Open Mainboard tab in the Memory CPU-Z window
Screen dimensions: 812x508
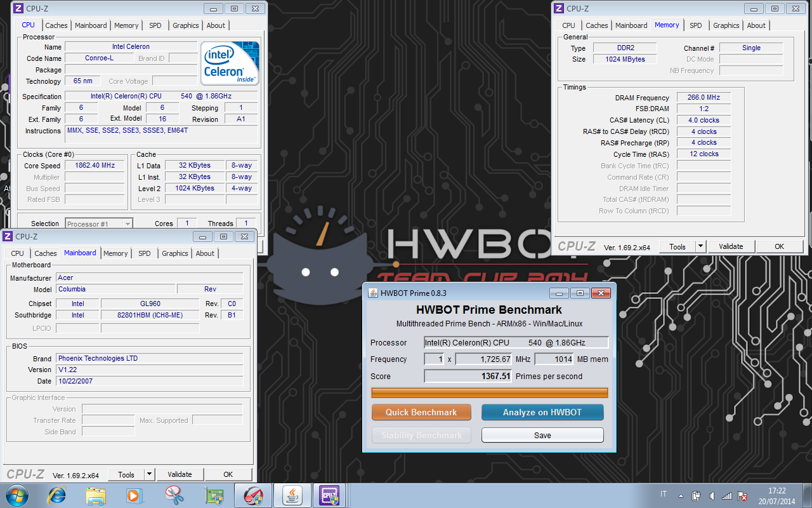click(631, 25)
